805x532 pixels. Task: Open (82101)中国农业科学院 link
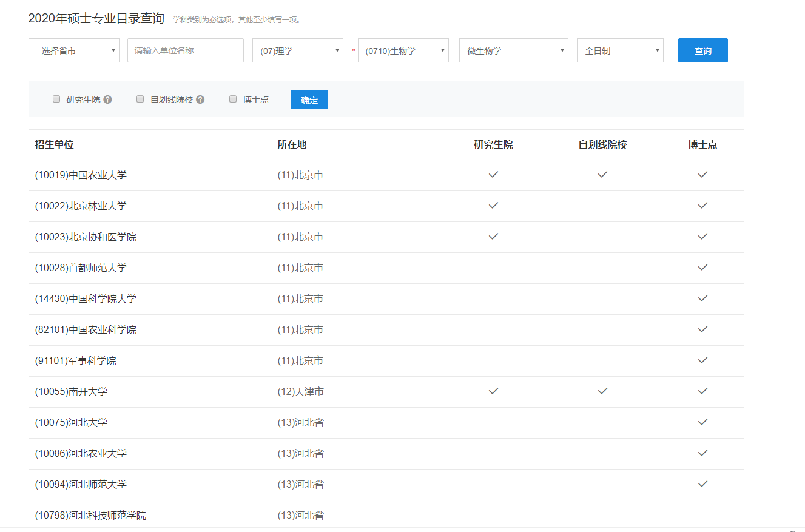86,330
